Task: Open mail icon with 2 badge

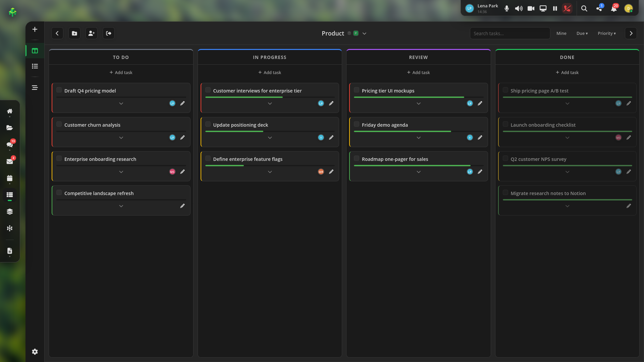Action: coord(10,161)
